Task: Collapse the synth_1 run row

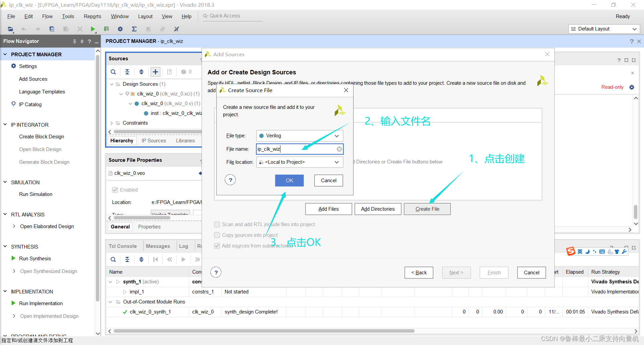Action: (110, 282)
